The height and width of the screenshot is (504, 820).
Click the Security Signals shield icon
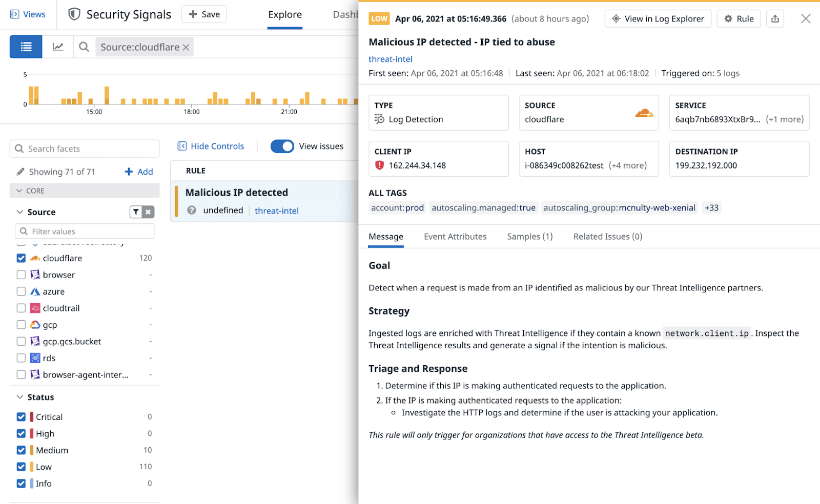pyautogui.click(x=74, y=14)
